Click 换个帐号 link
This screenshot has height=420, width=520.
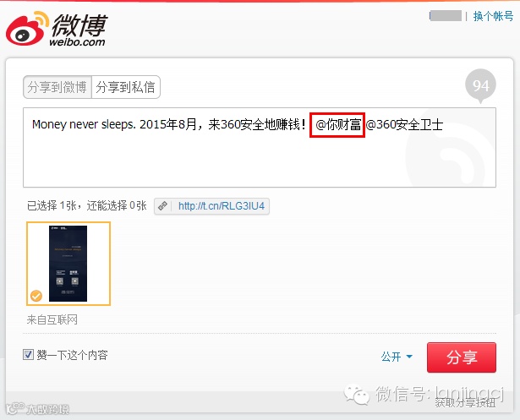click(x=493, y=16)
